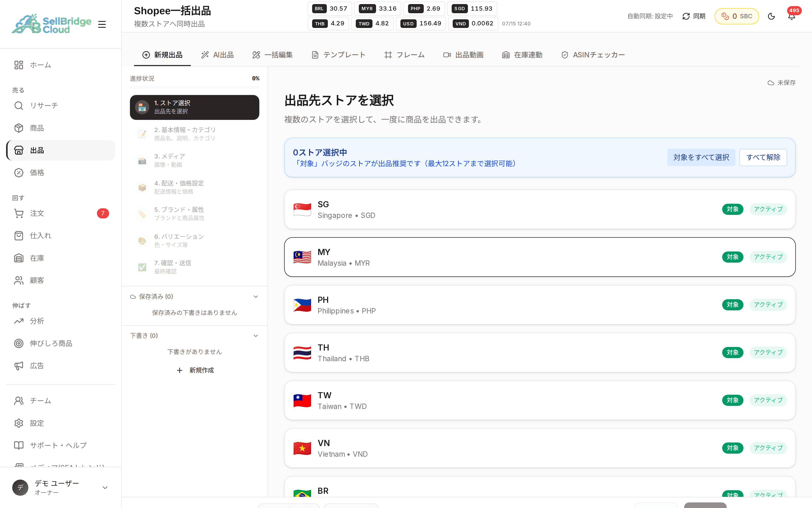Click the USD 156.49 exchange rate

(x=421, y=24)
